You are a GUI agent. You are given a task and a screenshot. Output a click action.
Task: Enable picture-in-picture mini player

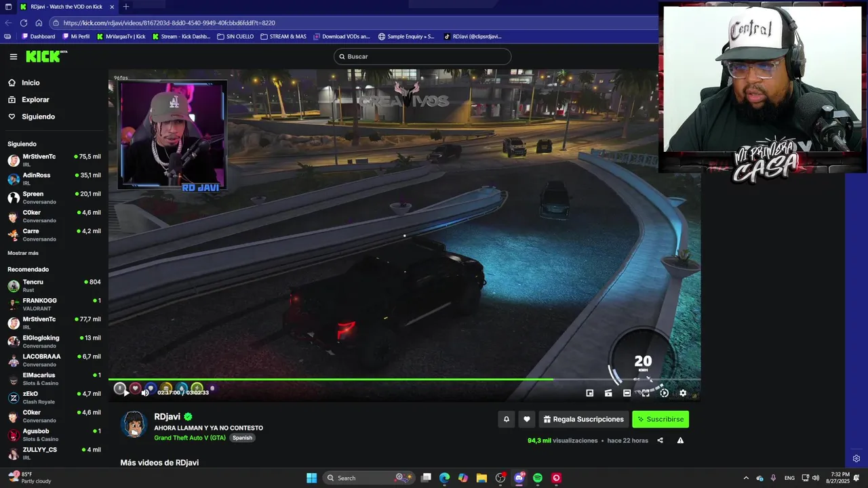(590, 392)
